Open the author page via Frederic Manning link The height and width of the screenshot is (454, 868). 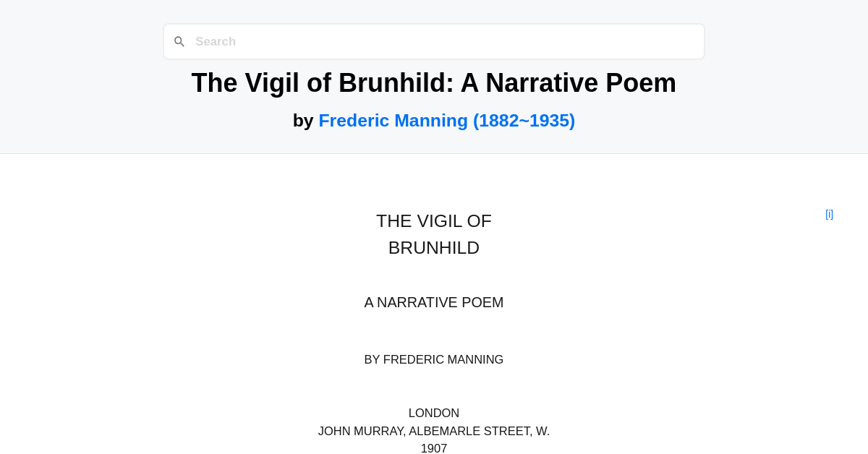point(393,120)
